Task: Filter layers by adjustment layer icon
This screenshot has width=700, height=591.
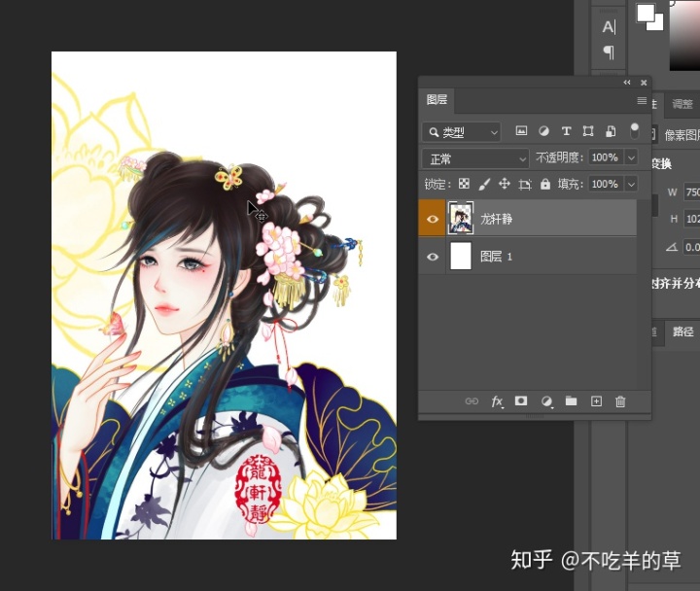Action: click(543, 131)
